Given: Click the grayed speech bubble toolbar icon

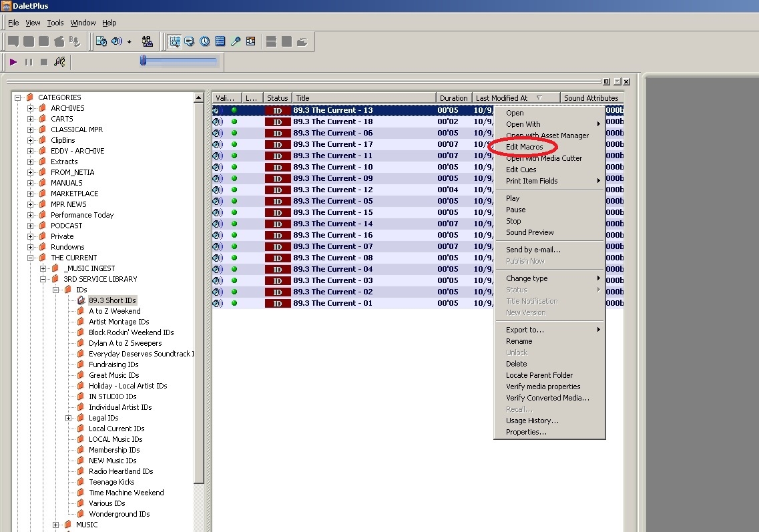Looking at the screenshot, I should tap(13, 41).
